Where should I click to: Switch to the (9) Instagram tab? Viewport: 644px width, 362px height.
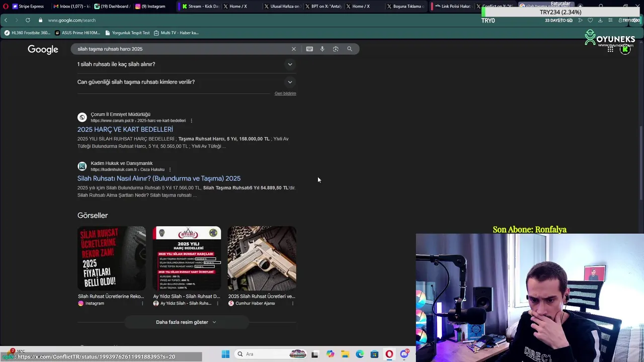(153, 7)
